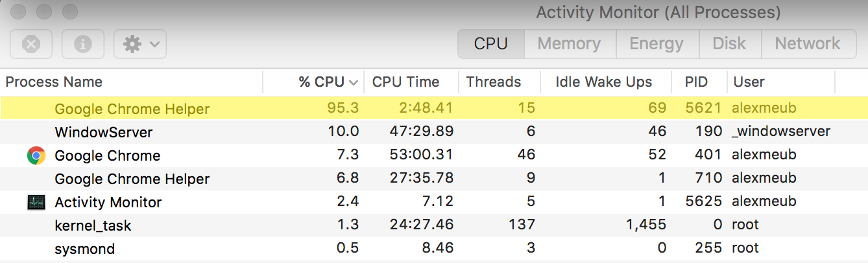Open the process Inspect info icon

(x=82, y=44)
